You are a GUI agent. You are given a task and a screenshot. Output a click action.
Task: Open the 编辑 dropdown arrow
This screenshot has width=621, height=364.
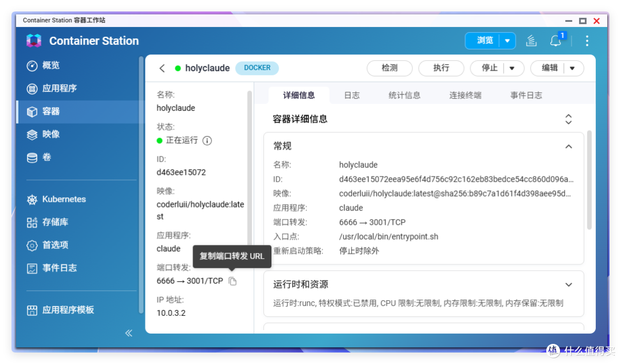point(572,68)
